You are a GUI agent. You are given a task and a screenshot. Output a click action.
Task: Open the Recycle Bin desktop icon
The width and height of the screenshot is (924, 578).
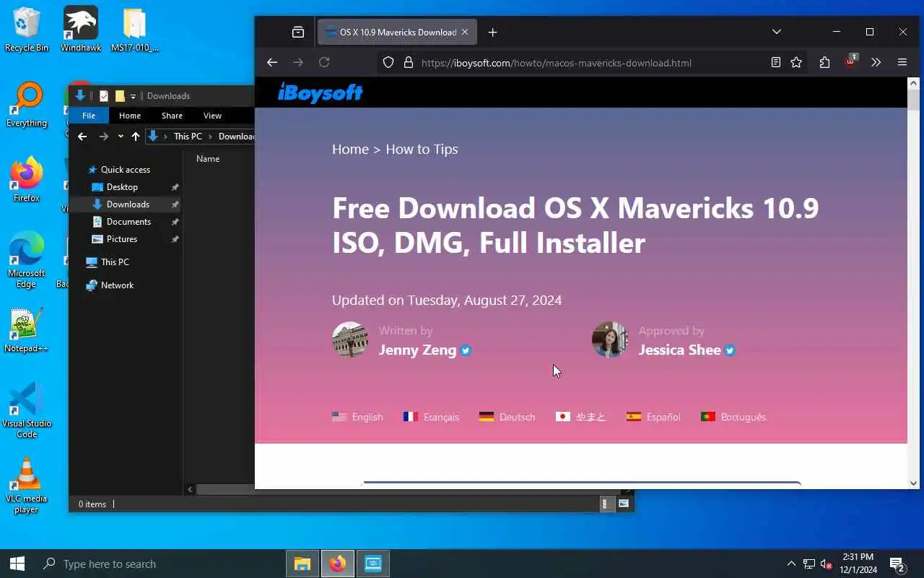click(x=26, y=30)
